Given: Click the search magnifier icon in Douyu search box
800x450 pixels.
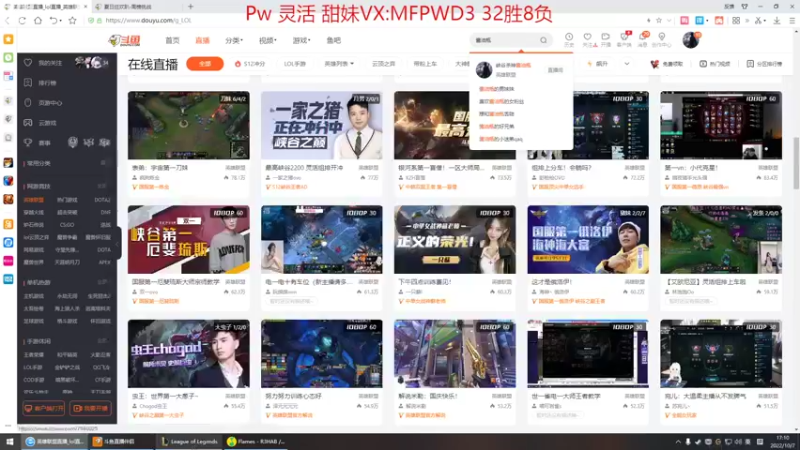Looking at the screenshot, I should [543, 40].
